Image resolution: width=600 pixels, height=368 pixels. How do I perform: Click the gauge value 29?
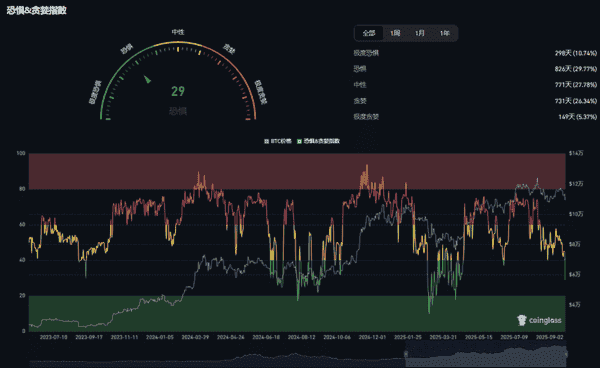click(178, 91)
